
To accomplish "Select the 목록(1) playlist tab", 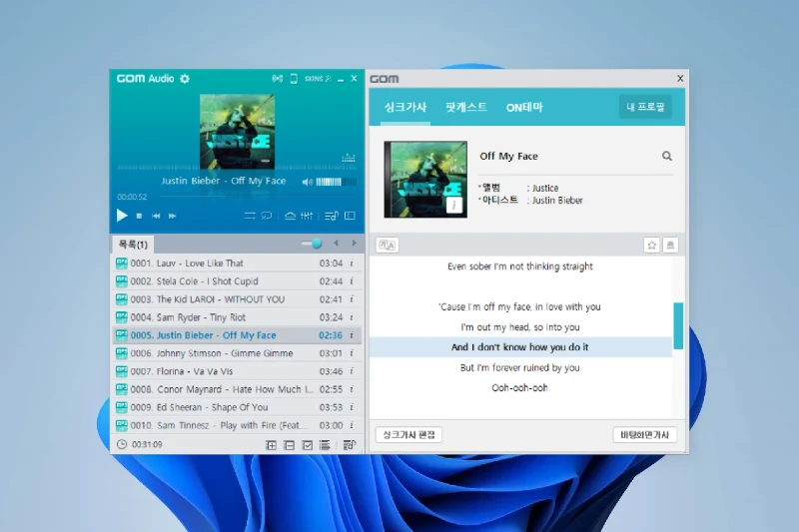I will pos(133,245).
